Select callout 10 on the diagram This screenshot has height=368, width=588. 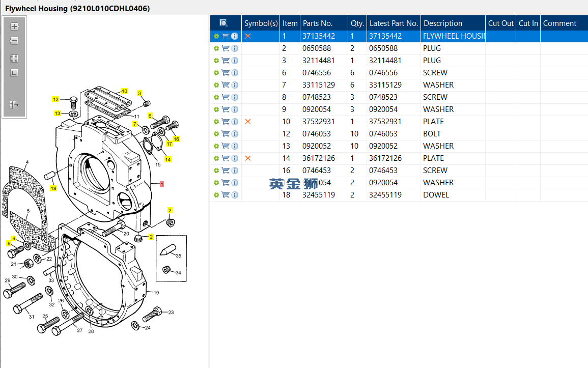coord(125,91)
